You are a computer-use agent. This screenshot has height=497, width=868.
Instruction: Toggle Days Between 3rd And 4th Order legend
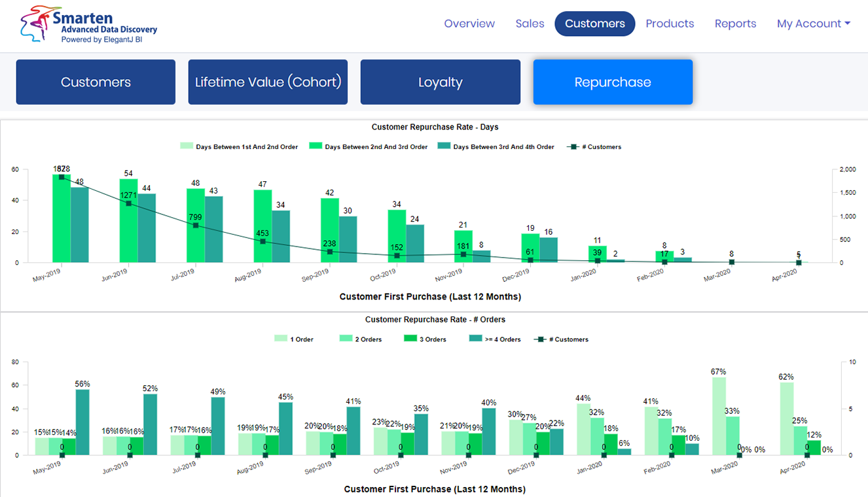pos(496,147)
